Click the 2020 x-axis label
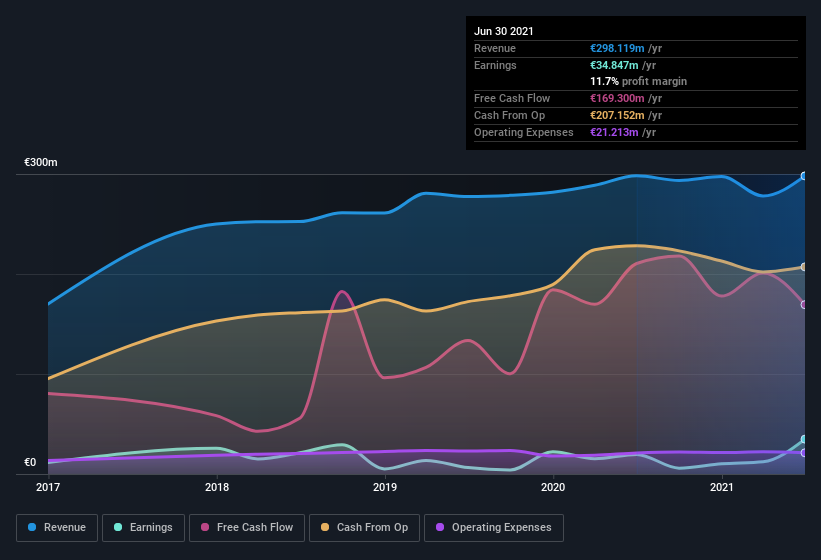 tap(553, 487)
